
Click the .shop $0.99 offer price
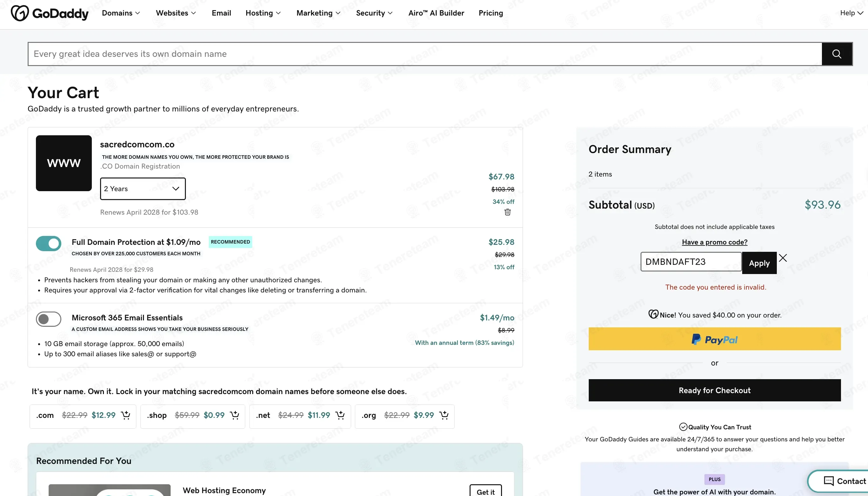(x=214, y=415)
